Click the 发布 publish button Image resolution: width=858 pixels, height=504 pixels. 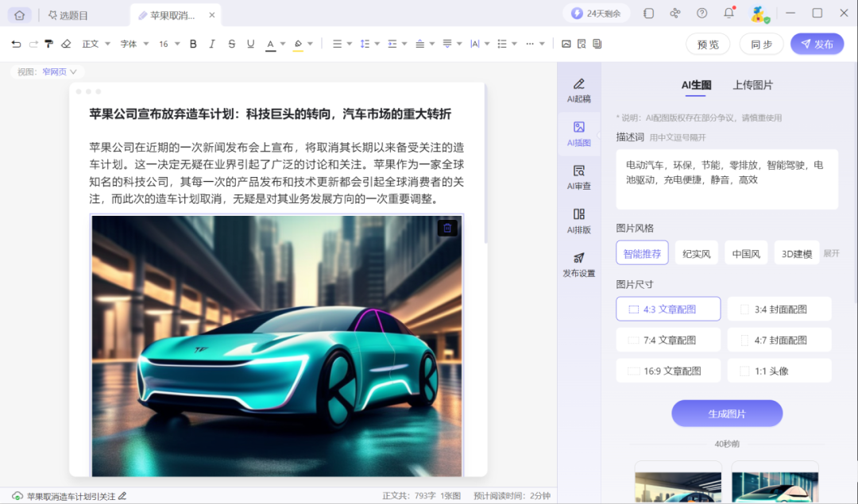(x=817, y=44)
